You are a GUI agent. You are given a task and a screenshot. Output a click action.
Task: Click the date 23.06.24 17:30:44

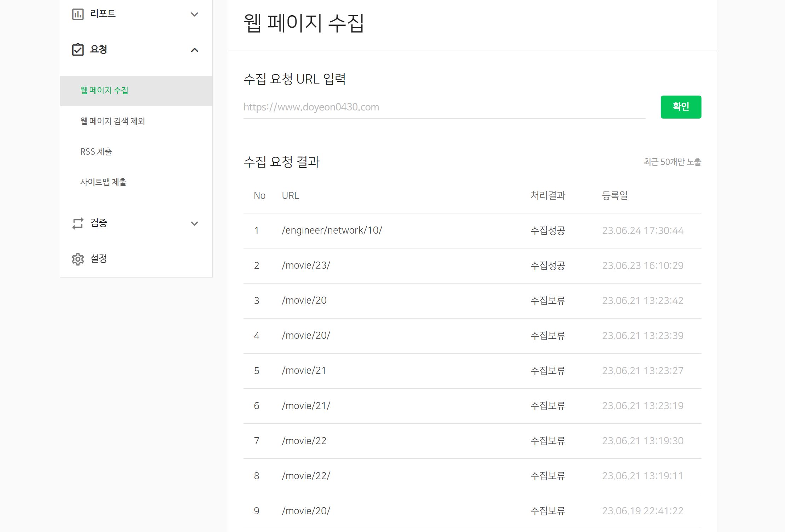point(643,230)
